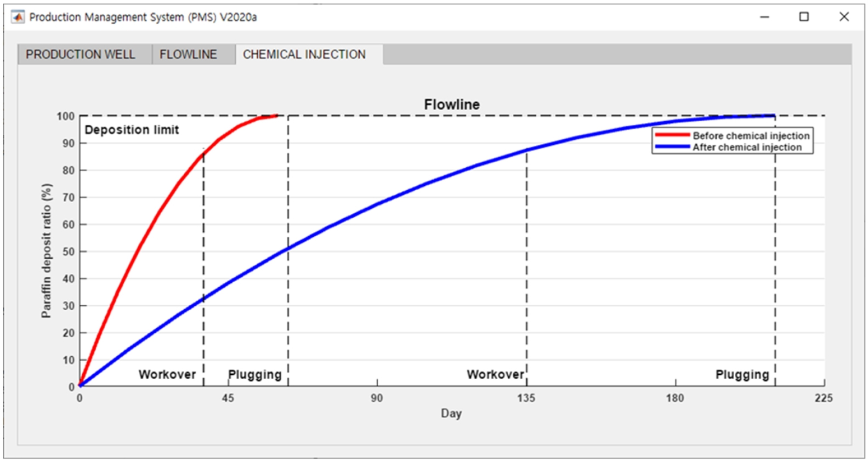Click the Deposition limit annotation text
This screenshot has width=868, height=462.
[x=132, y=130]
